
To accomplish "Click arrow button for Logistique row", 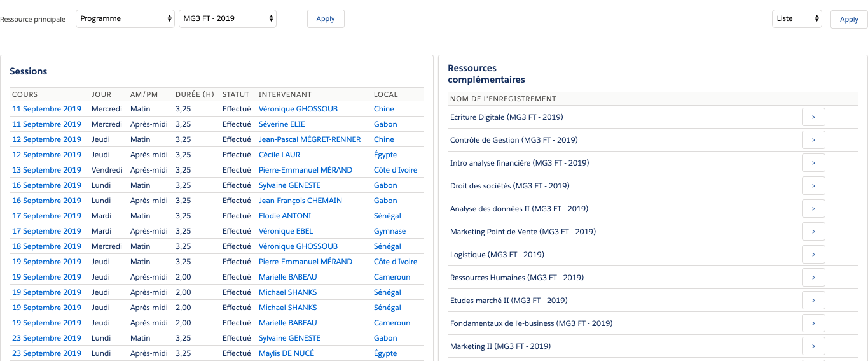I will 813,255.
